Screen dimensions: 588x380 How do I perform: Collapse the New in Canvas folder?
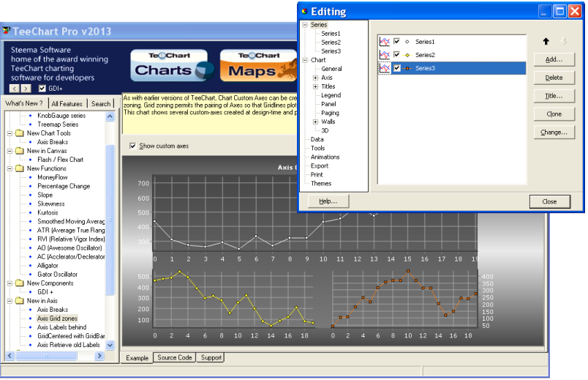[x=10, y=151]
